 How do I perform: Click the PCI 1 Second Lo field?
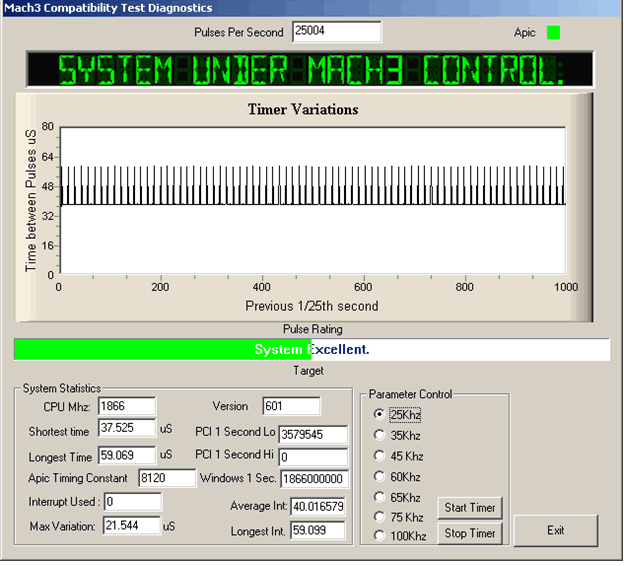click(x=313, y=435)
